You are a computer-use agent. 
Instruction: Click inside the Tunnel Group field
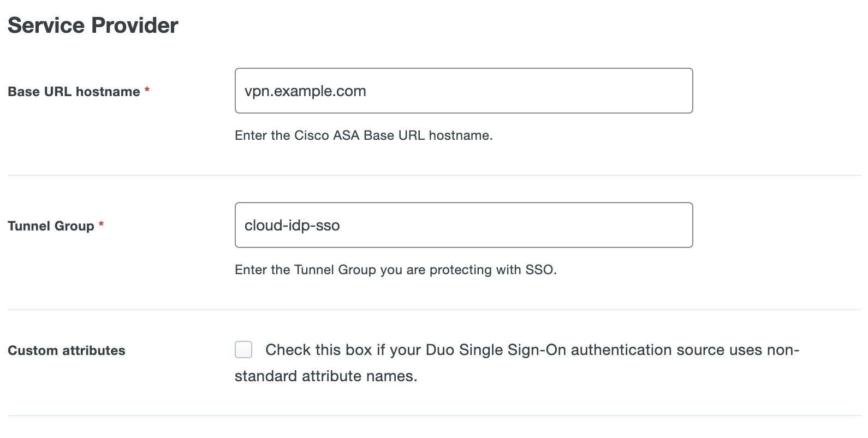pos(463,225)
